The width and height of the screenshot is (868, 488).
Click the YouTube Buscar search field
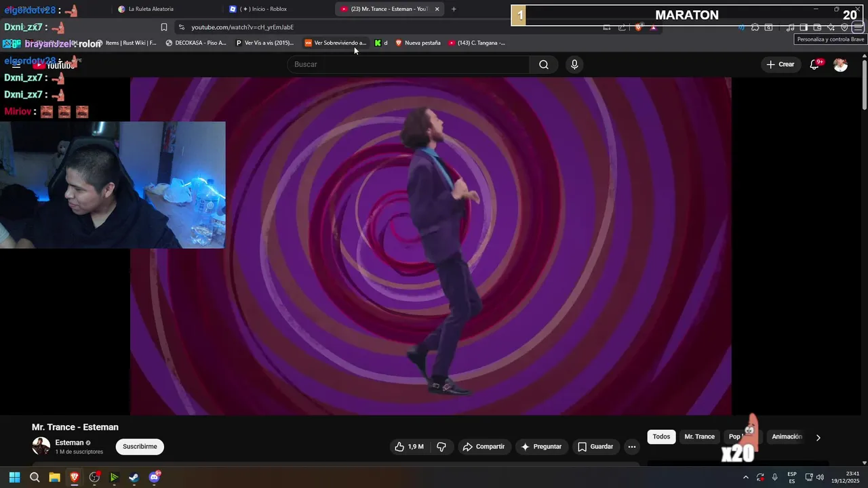click(409, 64)
